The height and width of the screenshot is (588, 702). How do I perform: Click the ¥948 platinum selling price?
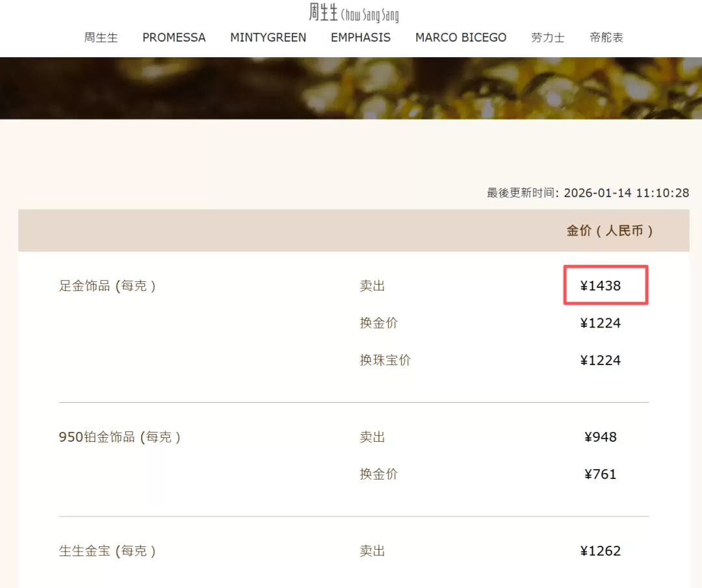coord(600,437)
